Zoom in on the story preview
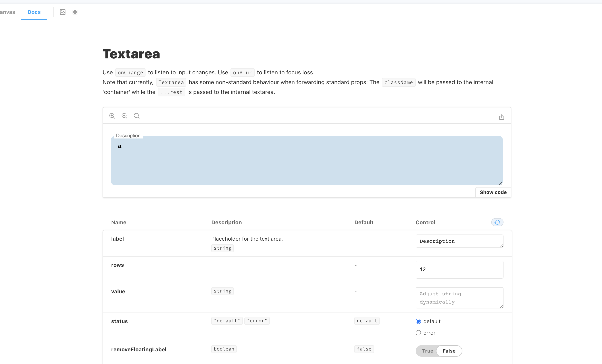The width and height of the screenshot is (602, 364). coord(112,116)
